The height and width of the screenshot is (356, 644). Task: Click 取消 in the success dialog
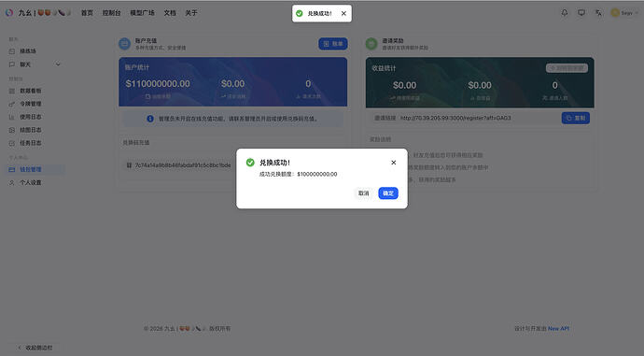(x=363, y=193)
